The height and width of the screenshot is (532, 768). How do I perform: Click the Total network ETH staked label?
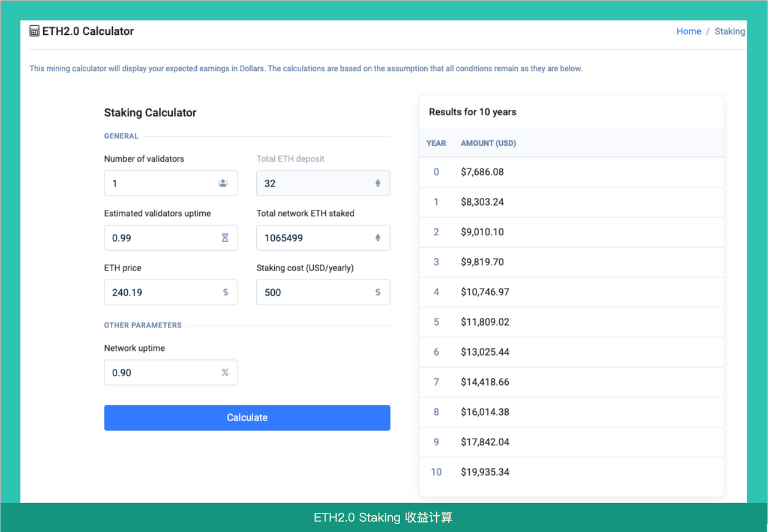point(305,214)
